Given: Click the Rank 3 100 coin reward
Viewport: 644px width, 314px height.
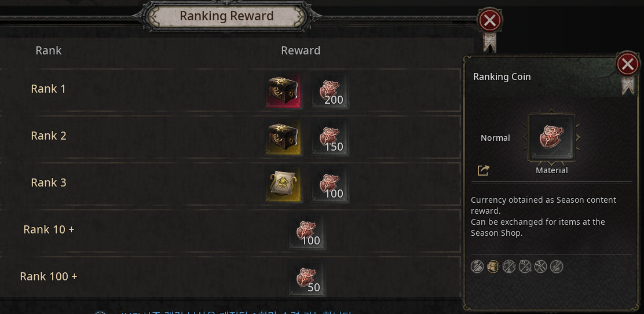Looking at the screenshot, I should click(x=330, y=185).
